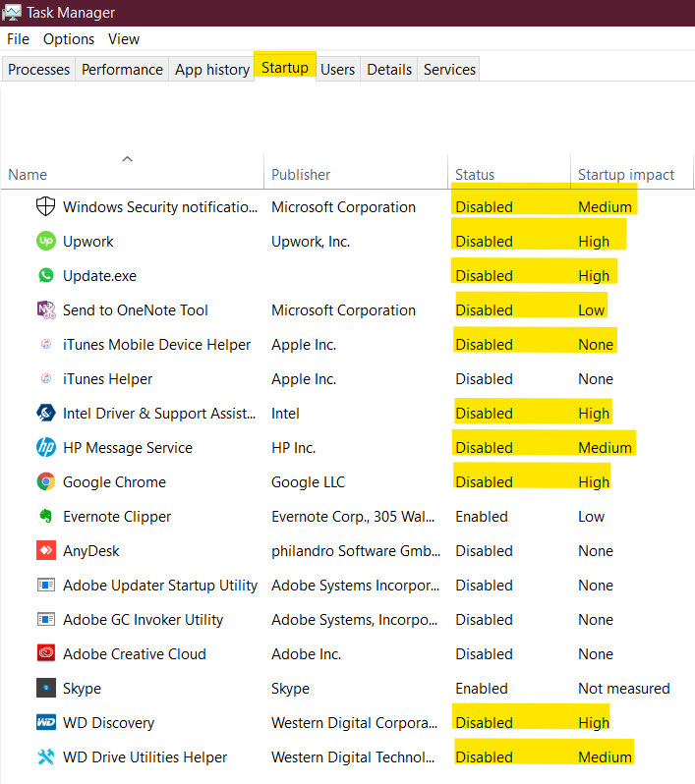Click the Skype startup entry icon
Screen dimensions: 695x784
[x=46, y=688]
